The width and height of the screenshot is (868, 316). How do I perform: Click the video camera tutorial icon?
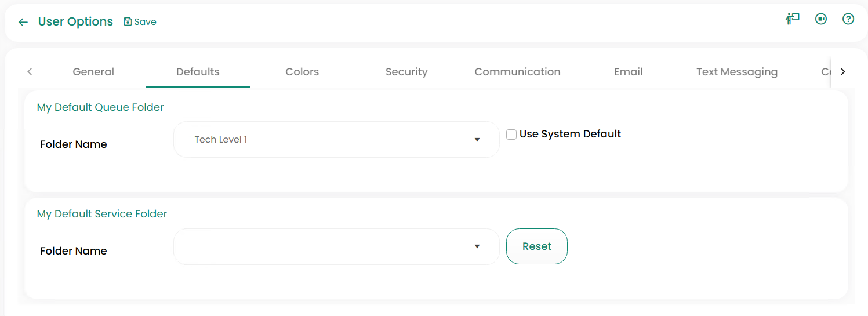click(820, 19)
